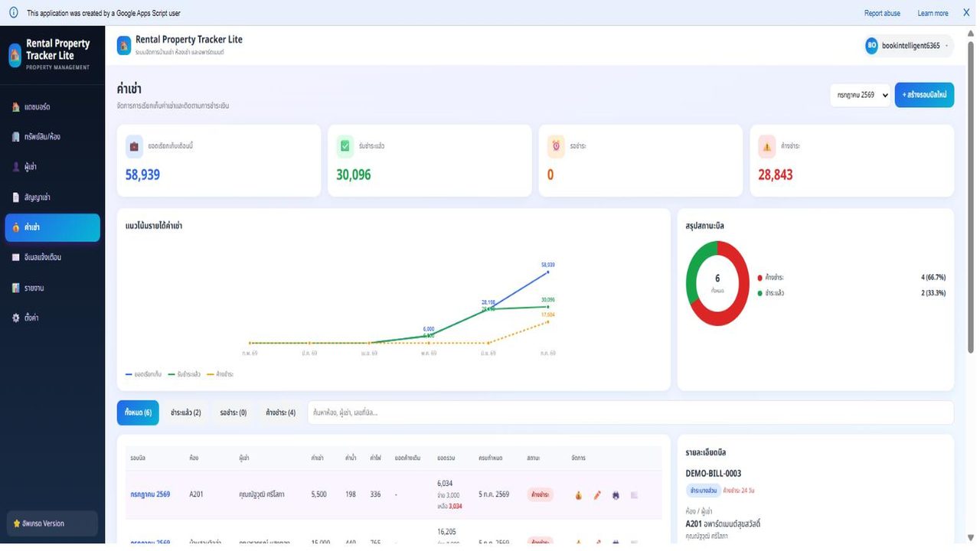
Task: Open the รายงาน report chart icon
Action: tap(16, 289)
